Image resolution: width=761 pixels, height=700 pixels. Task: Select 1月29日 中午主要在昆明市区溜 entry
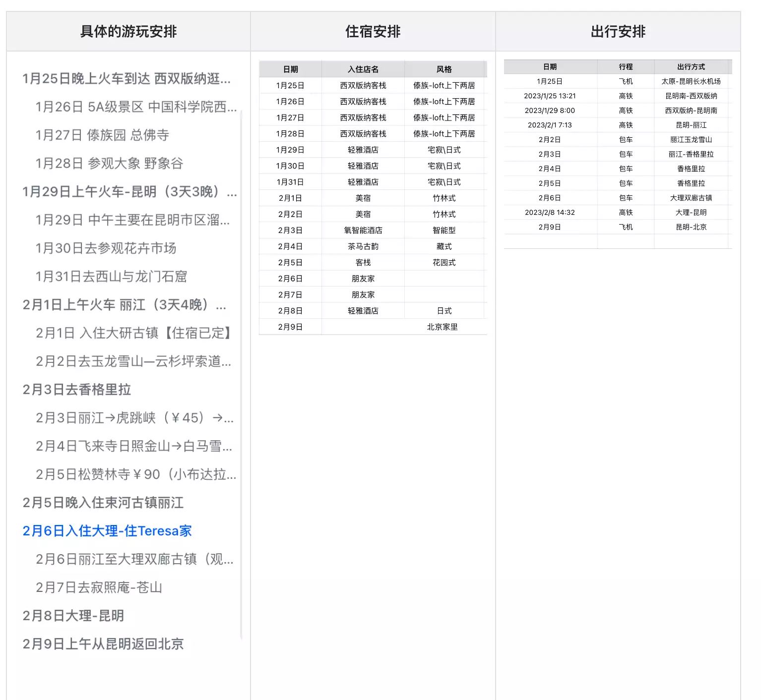coord(132,220)
